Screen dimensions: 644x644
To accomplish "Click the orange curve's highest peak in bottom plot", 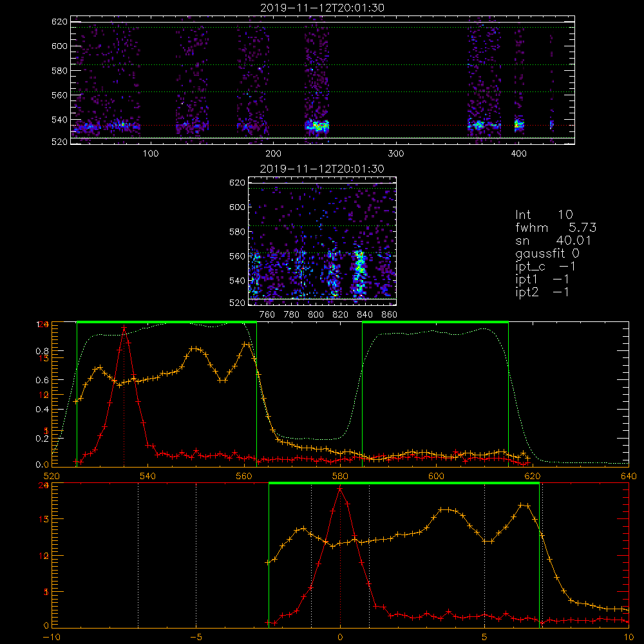I will [521, 505].
